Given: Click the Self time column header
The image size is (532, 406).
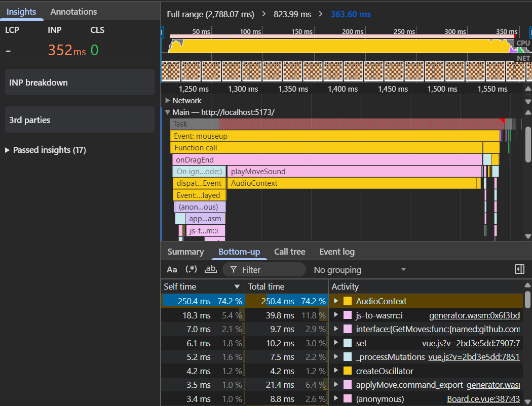Looking at the screenshot, I should [203, 287].
